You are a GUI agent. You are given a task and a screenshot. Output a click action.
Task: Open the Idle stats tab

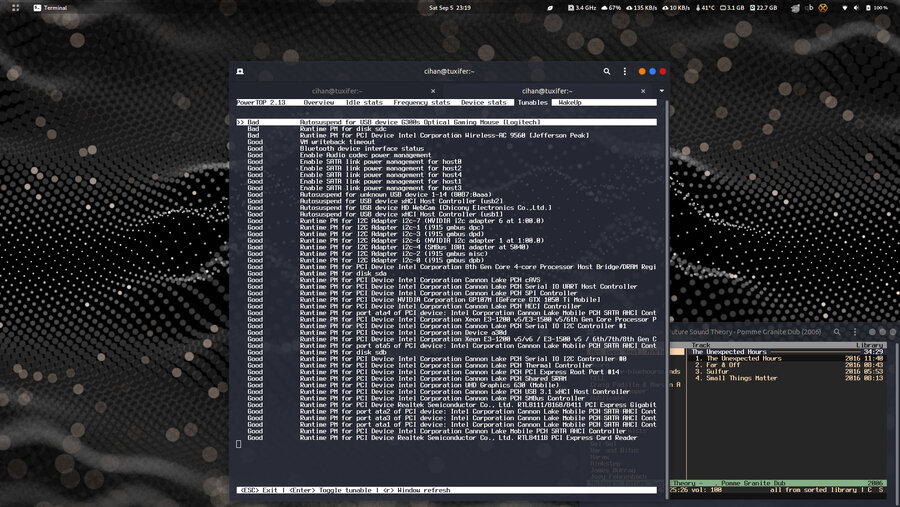pos(364,102)
